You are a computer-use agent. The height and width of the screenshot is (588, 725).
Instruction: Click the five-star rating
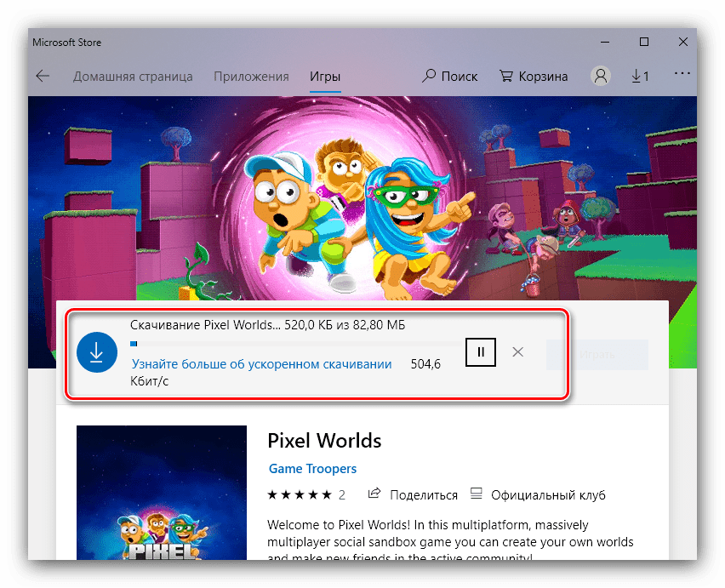point(300,495)
